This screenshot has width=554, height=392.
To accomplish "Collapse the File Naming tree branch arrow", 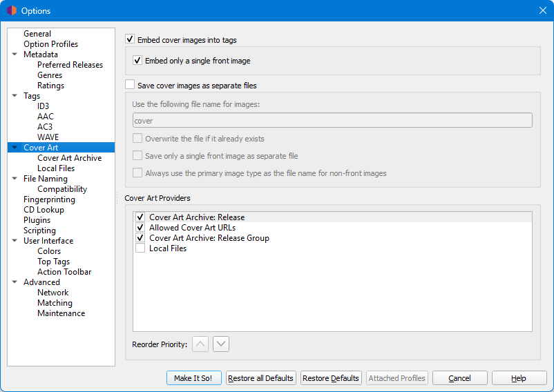I will 15,179.
